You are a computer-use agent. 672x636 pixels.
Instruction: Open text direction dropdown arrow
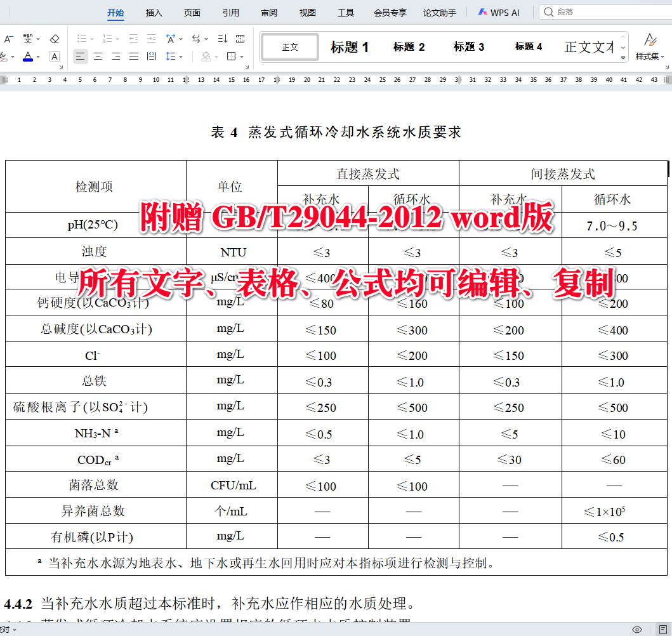[x=206, y=39]
